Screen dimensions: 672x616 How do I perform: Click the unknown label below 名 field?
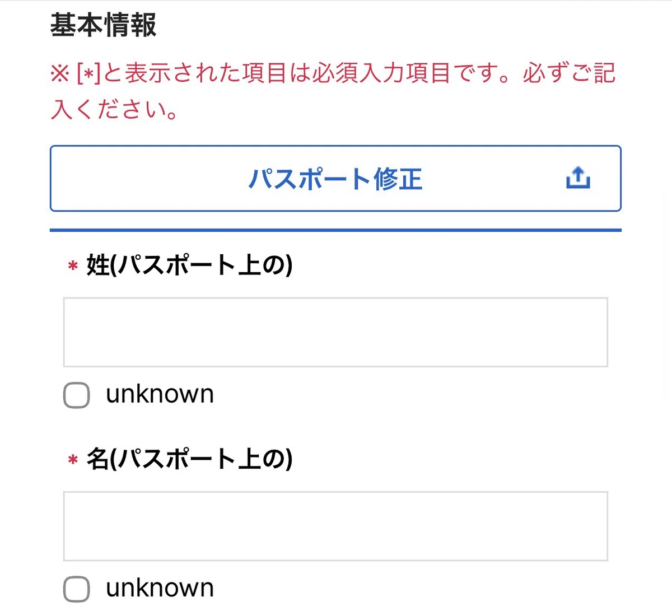click(160, 588)
